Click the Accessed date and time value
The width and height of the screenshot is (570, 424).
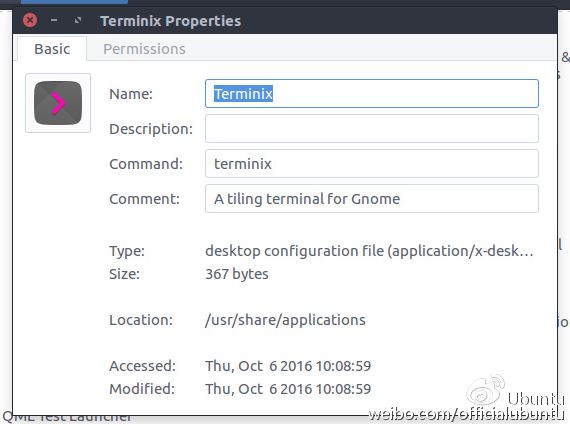pos(288,366)
